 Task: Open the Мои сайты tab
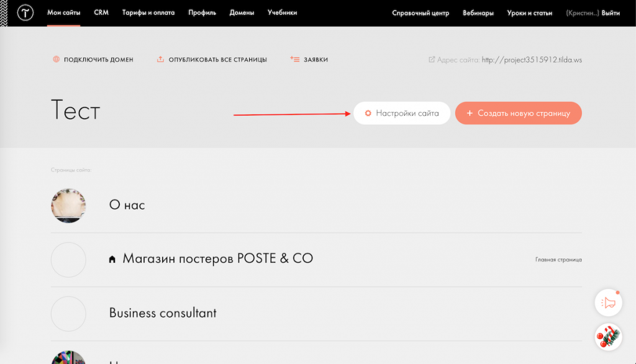click(x=63, y=12)
